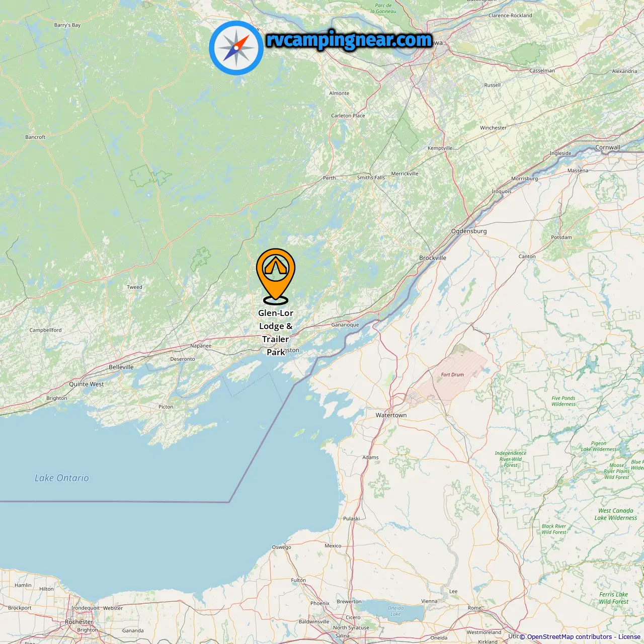Select the Oswego town label
The image size is (644, 644).
(281, 547)
